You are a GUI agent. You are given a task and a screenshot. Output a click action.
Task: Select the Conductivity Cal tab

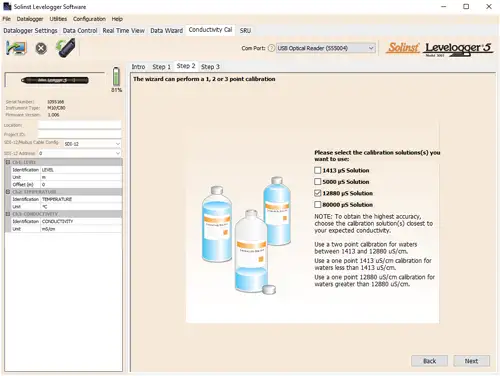[x=210, y=30]
